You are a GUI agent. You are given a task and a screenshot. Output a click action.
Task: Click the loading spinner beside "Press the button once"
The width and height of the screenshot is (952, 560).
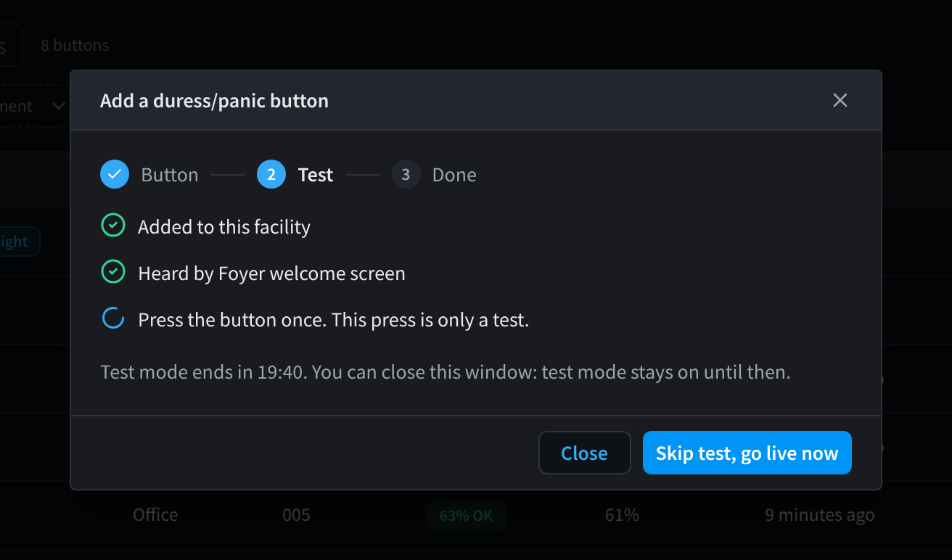pos(112,318)
